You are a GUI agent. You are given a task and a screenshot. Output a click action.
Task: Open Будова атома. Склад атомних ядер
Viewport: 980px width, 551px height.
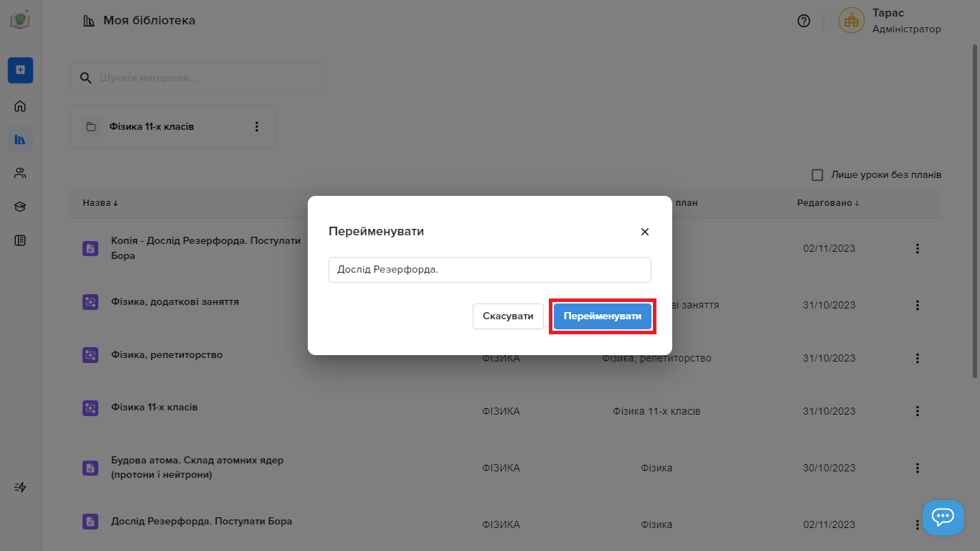pos(197,468)
